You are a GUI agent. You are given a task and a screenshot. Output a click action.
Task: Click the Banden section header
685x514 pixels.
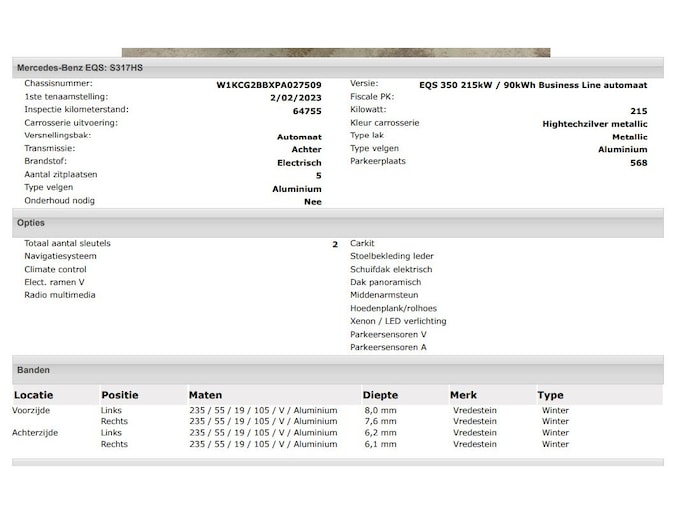[x=33, y=370]
